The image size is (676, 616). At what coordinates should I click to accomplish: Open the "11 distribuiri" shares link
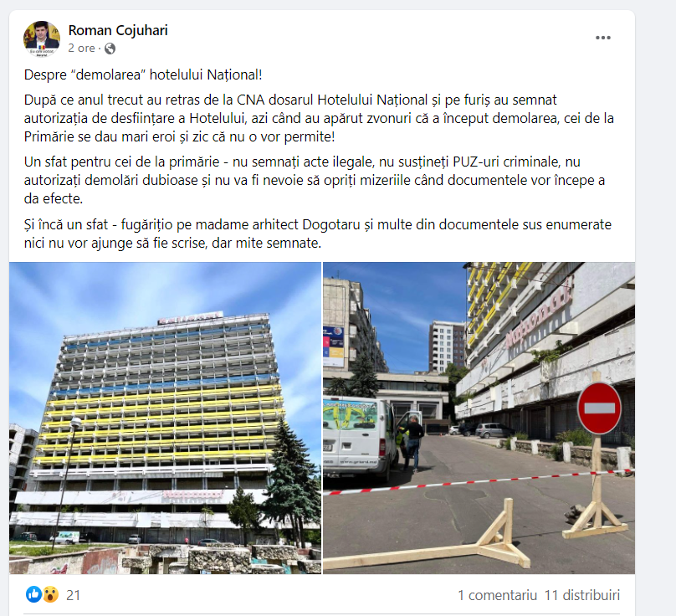coord(582,595)
